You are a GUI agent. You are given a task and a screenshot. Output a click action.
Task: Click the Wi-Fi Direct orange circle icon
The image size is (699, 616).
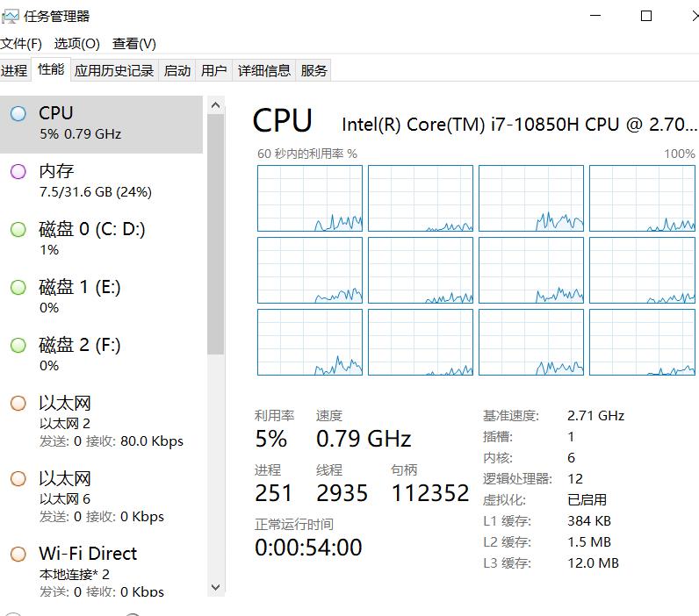(x=18, y=555)
